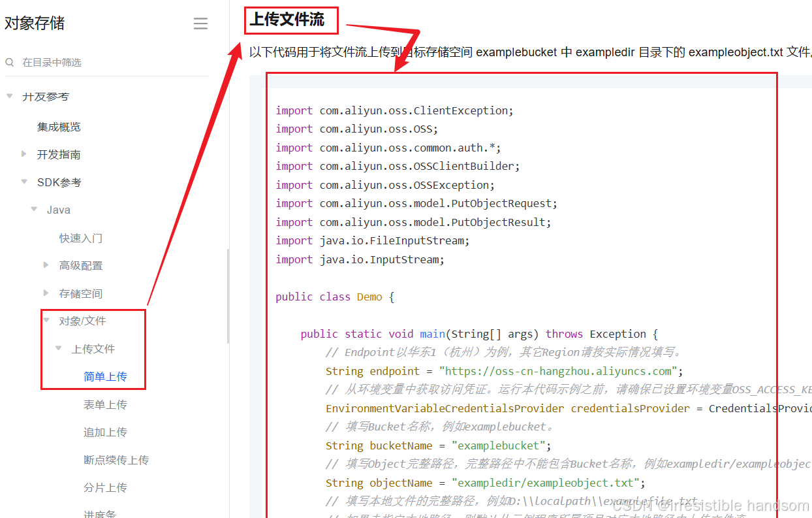Open 高级配置 entry
Viewport: 812px width, 518px height.
81,265
